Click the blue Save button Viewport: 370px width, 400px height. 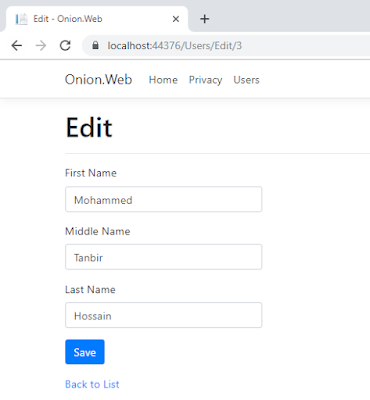[x=85, y=352]
